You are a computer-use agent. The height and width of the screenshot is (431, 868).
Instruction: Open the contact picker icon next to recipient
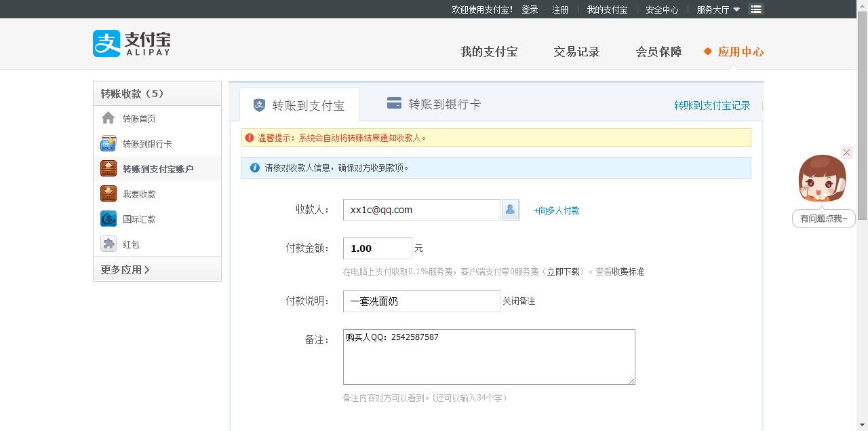coord(510,210)
